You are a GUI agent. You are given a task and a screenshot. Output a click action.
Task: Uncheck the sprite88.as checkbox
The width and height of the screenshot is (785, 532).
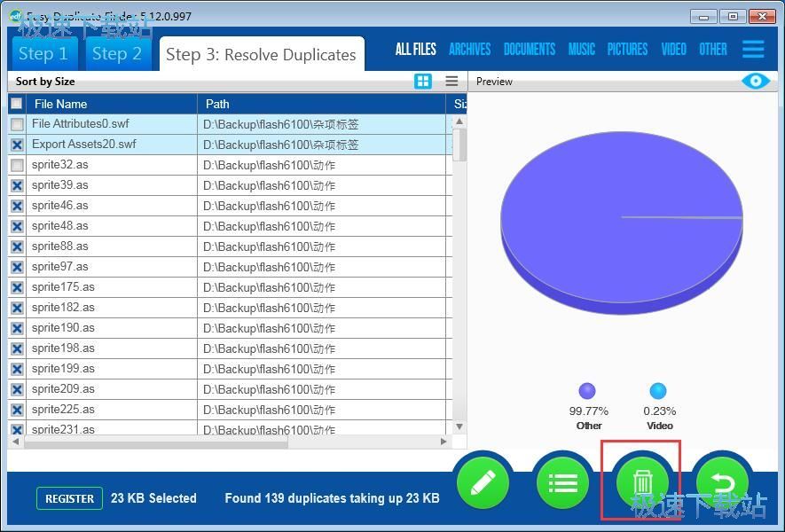pyautogui.click(x=17, y=246)
